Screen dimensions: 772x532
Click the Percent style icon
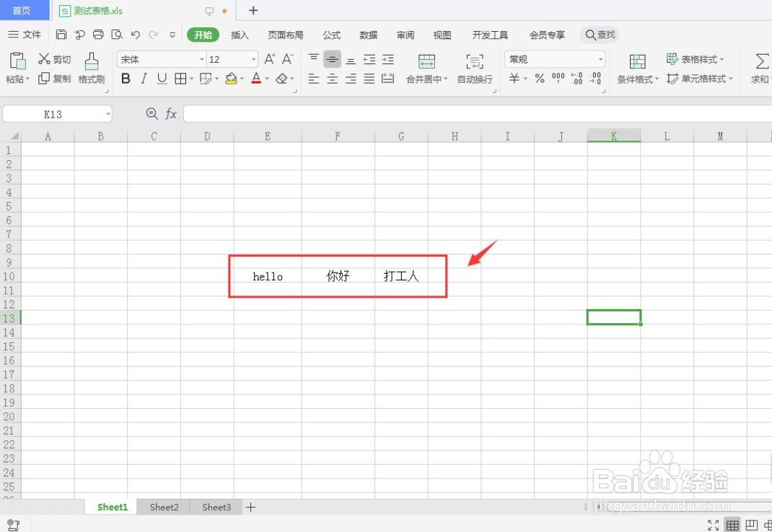539,79
